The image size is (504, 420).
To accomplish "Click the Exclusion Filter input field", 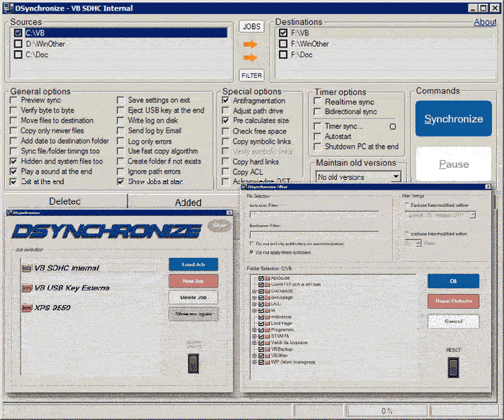I will [x=314, y=234].
